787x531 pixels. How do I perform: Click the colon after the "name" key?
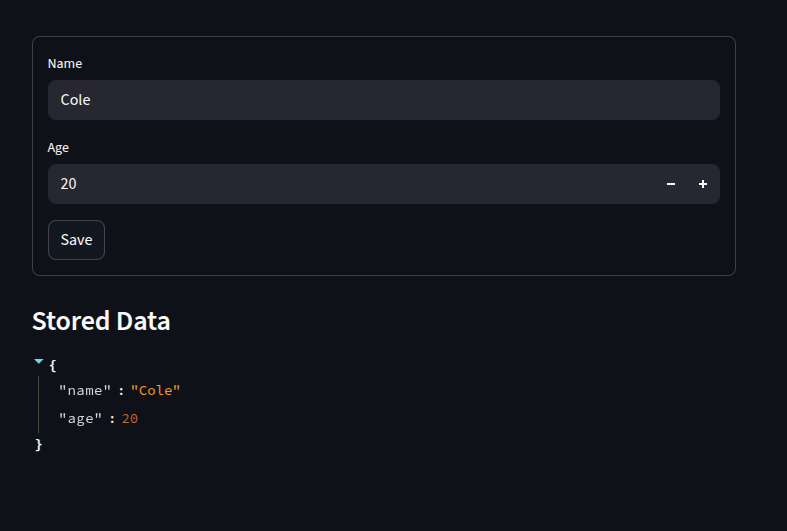tap(121, 391)
